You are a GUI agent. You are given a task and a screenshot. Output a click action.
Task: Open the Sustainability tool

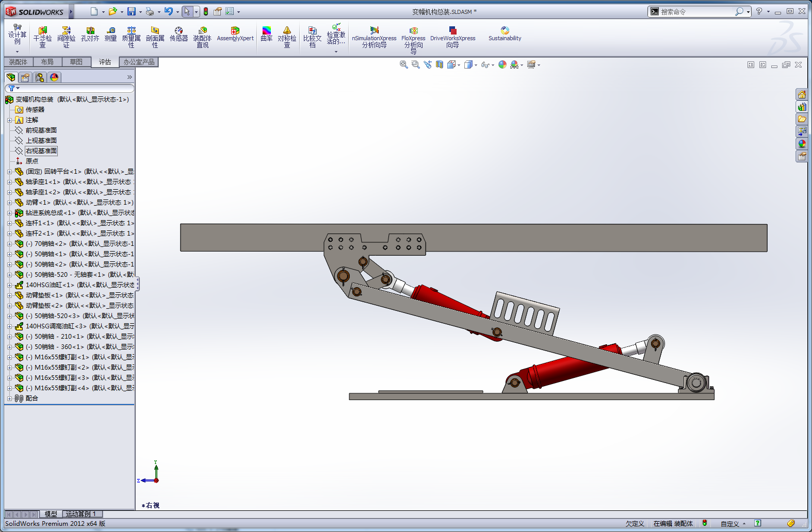(505, 34)
